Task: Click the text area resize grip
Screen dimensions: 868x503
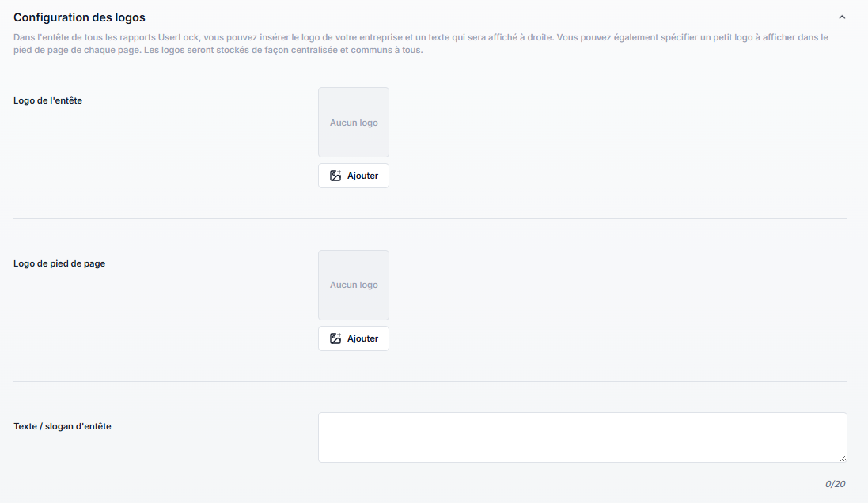Action: [843, 458]
